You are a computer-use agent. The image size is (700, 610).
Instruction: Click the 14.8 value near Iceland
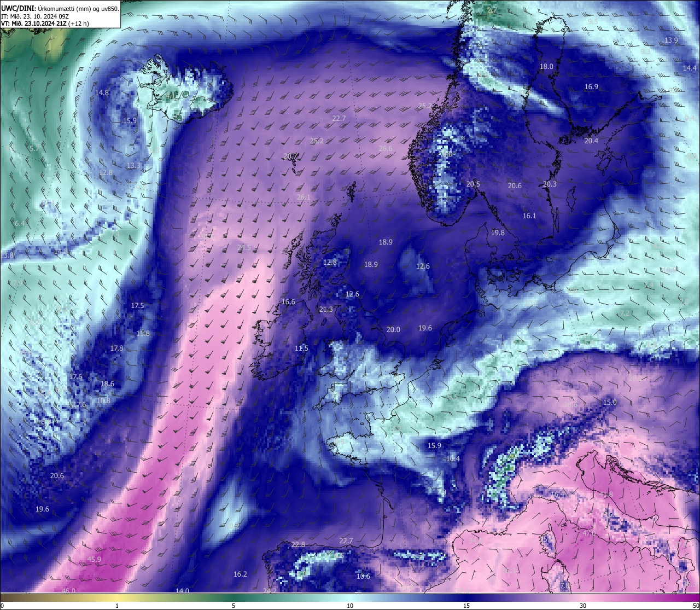[x=102, y=93]
